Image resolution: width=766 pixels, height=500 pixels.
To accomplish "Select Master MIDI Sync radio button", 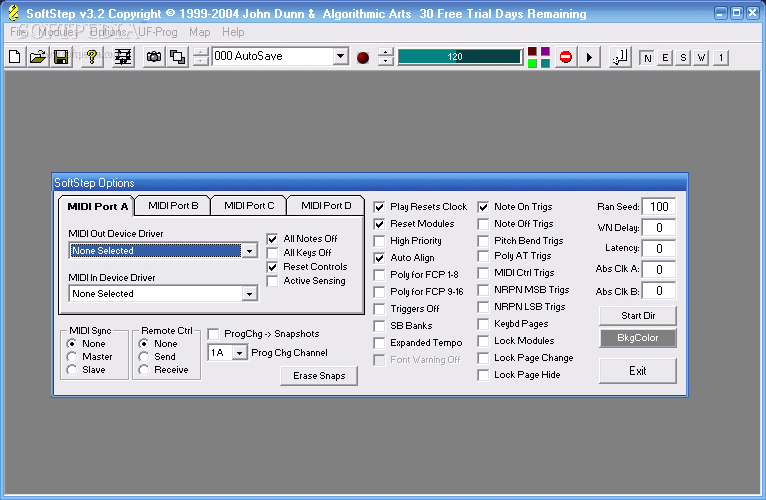I will (x=72, y=357).
